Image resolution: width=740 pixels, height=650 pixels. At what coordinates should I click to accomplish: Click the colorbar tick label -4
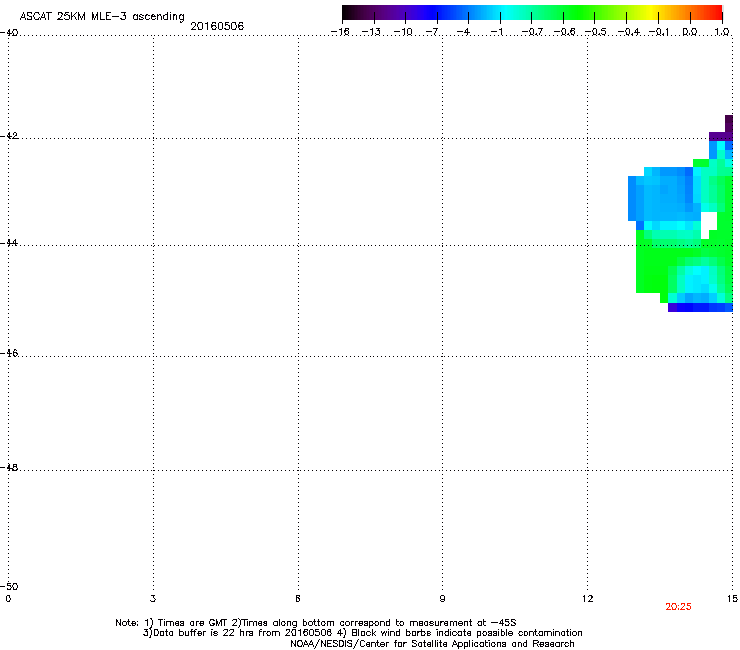[464, 32]
